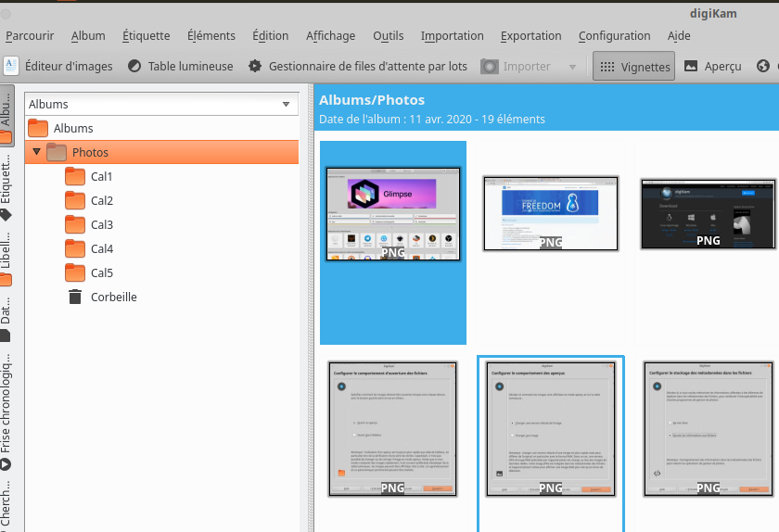Open the Aide menu

click(679, 36)
